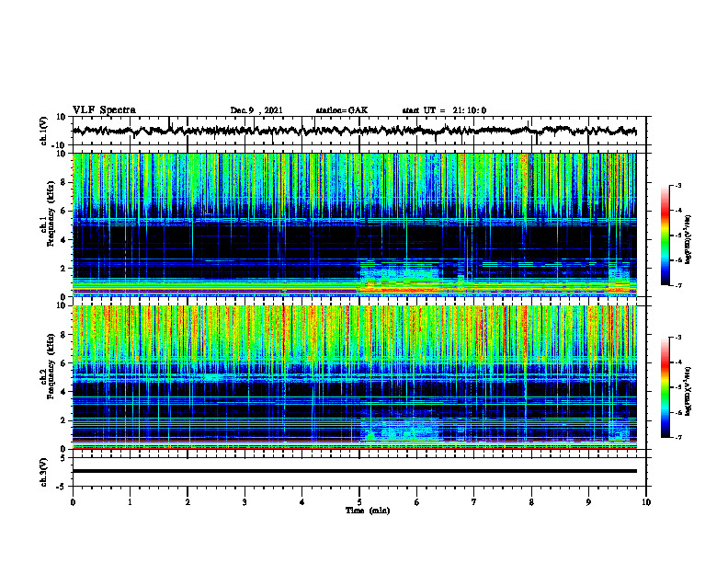The height and width of the screenshot is (563, 728).
Task: Click the "start UT = 21:10: 0" header text
Action: coord(444,110)
